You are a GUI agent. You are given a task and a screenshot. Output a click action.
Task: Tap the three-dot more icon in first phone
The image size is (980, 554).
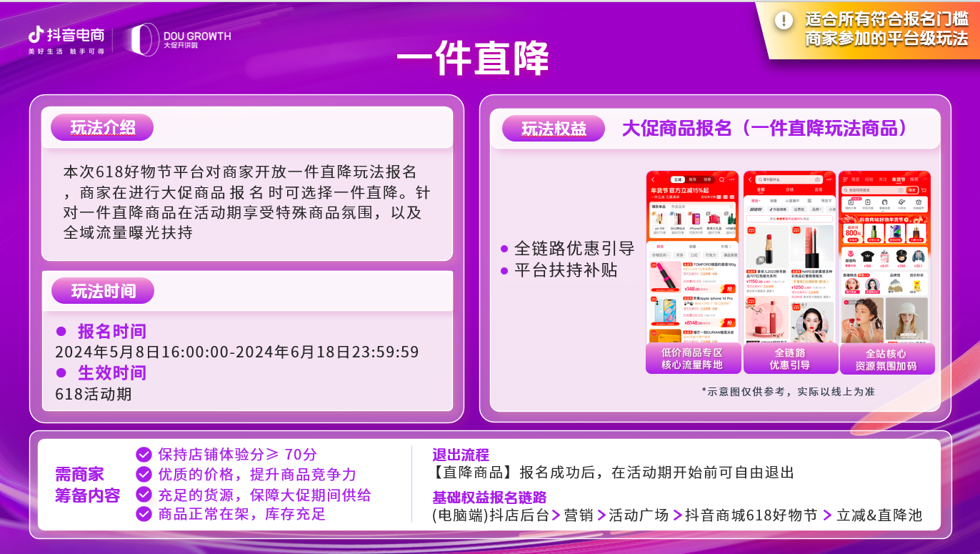[x=731, y=179]
